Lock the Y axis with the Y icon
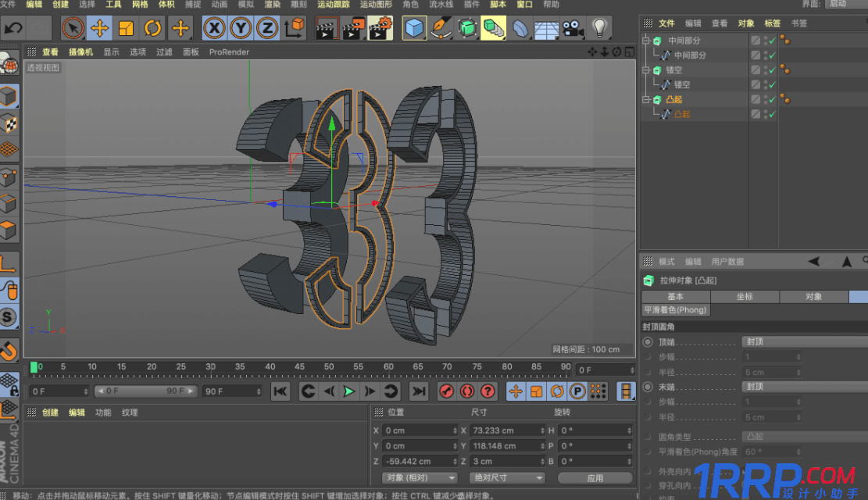868x500 pixels. click(241, 29)
